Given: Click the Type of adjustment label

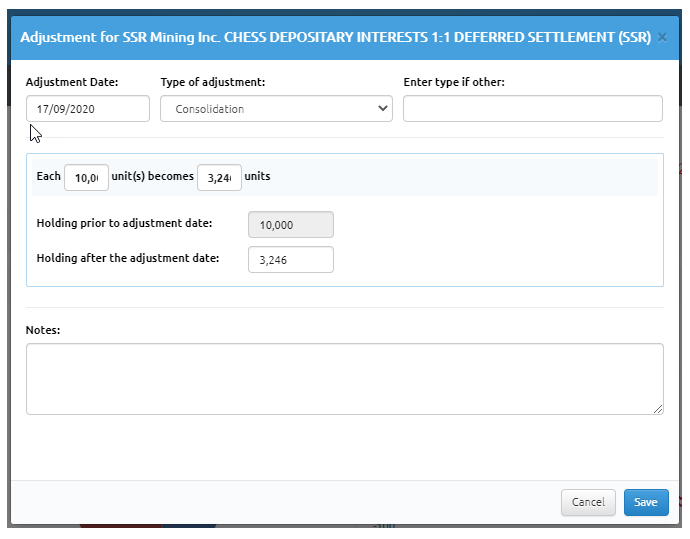Looking at the screenshot, I should (213, 82).
